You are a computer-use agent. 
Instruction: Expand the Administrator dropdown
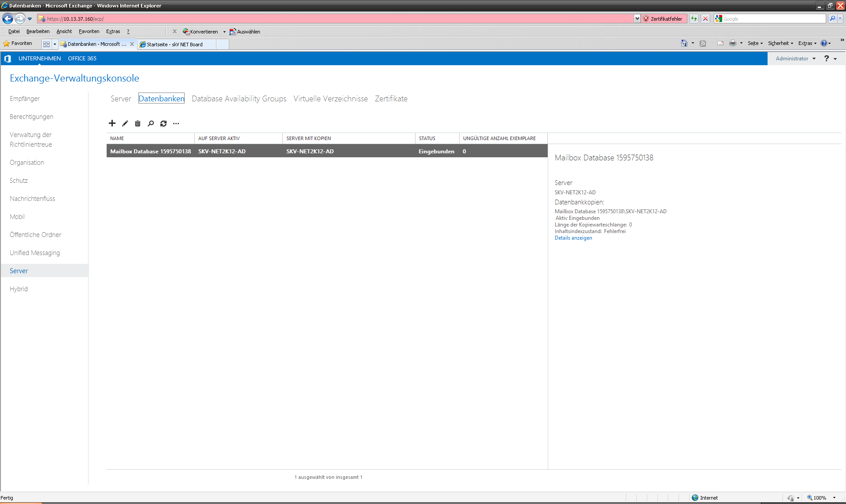click(x=795, y=59)
